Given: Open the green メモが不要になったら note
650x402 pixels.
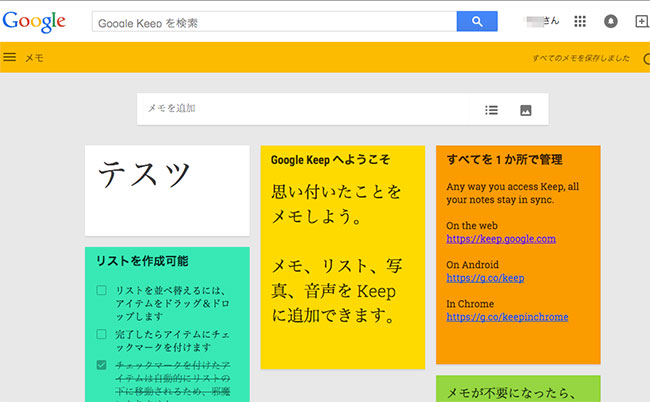Looking at the screenshot, I should click(x=518, y=389).
